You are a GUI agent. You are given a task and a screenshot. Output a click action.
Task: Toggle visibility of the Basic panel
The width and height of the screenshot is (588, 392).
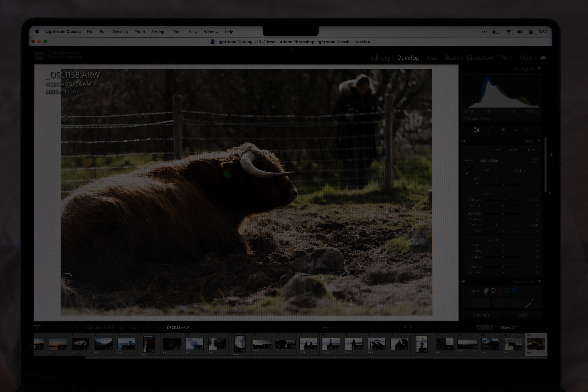464,141
